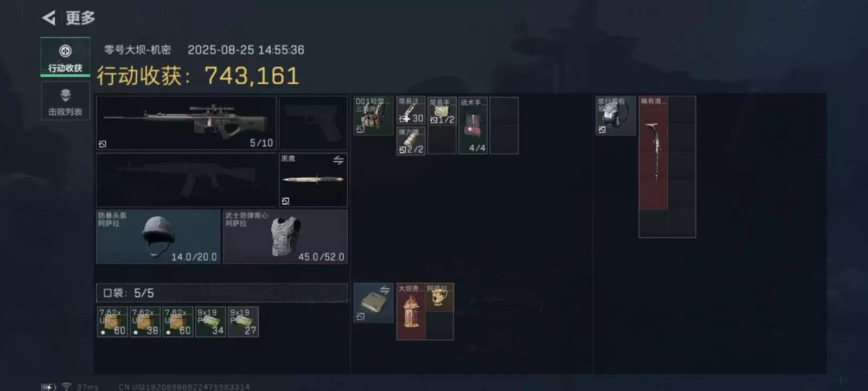This screenshot has width=868, height=391.
Task: Select the 9x19 ammo stack of 27
Action: click(243, 321)
